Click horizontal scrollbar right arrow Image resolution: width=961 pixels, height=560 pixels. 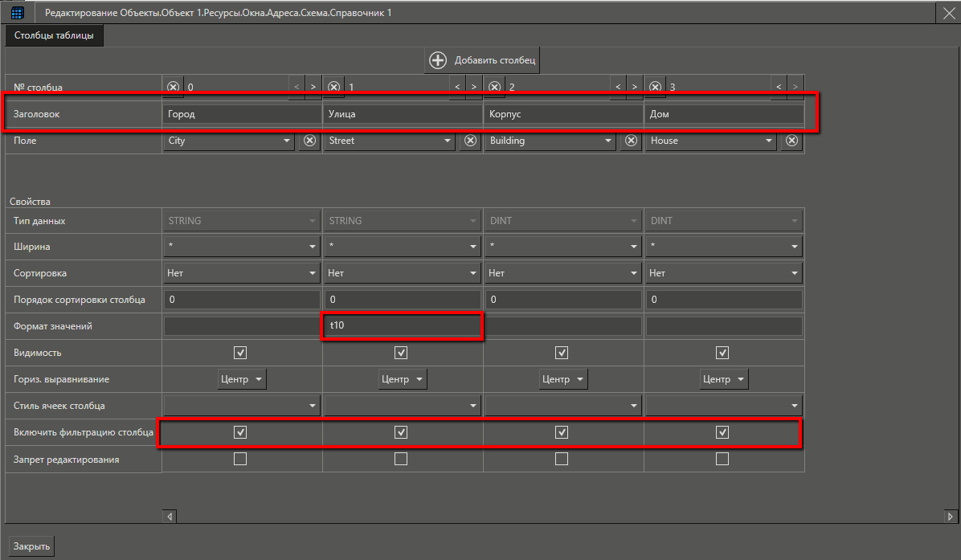950,517
